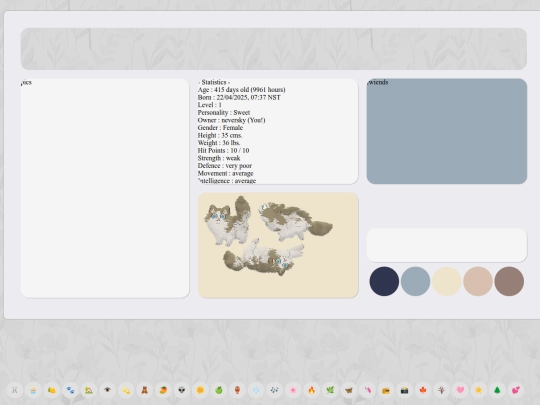Viewport: 540px width, 405px height.
Task: Click the bare branch tree icon
Action: point(442,390)
